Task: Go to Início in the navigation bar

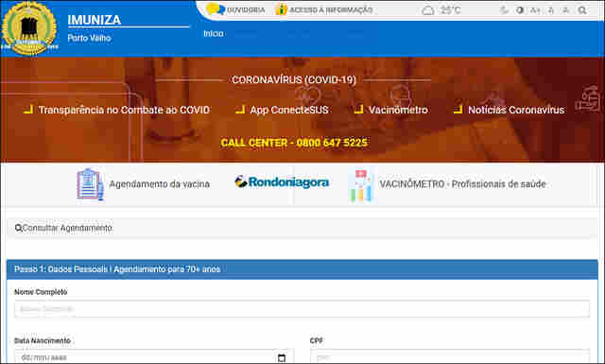Action: pos(214,34)
